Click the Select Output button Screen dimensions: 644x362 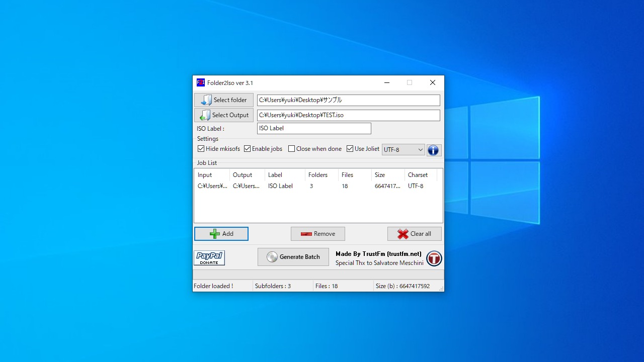[224, 115]
